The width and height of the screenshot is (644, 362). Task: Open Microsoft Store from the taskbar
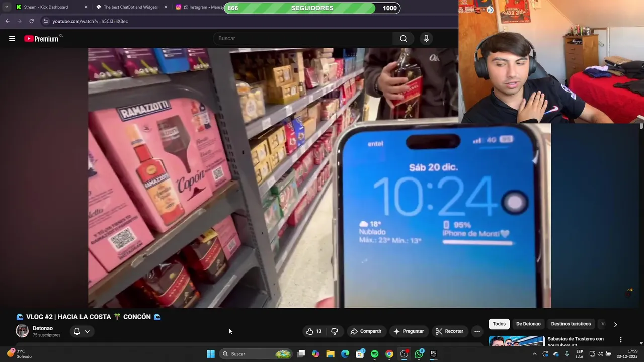click(x=360, y=354)
